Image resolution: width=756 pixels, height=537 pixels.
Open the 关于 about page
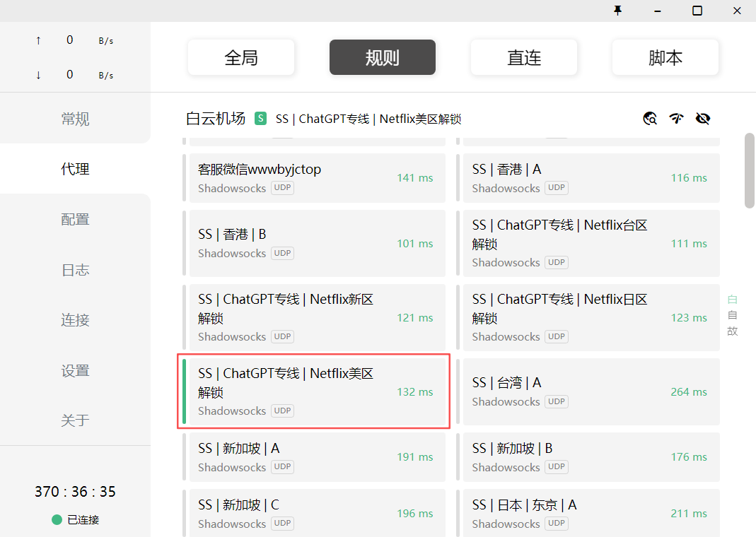[x=75, y=420]
